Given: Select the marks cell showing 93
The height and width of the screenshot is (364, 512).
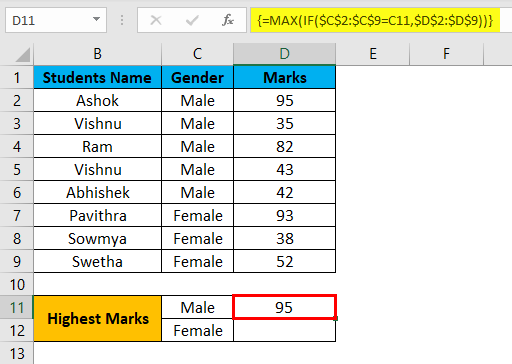Looking at the screenshot, I should pos(284,215).
